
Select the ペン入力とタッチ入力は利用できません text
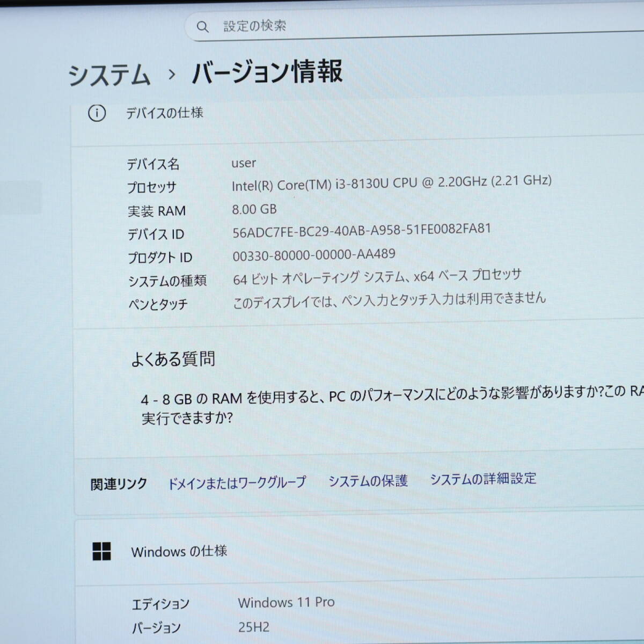coord(389,300)
